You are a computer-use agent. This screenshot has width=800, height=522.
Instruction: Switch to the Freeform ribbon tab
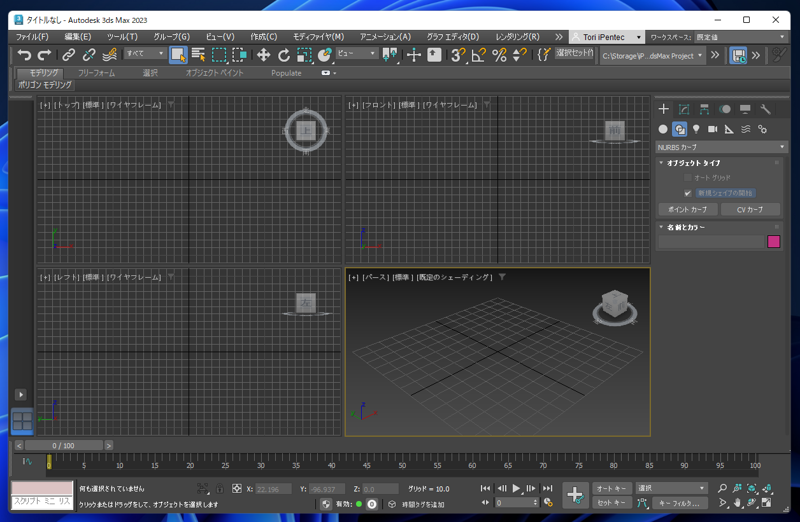[96, 73]
